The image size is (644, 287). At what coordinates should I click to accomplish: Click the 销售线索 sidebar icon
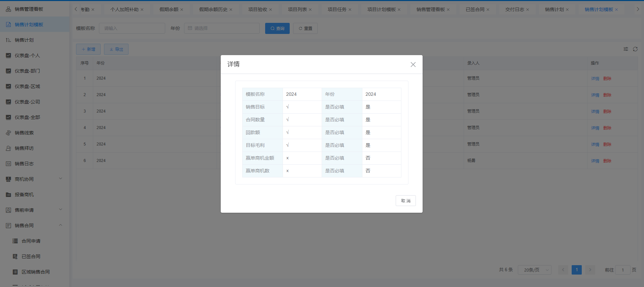tap(8, 133)
